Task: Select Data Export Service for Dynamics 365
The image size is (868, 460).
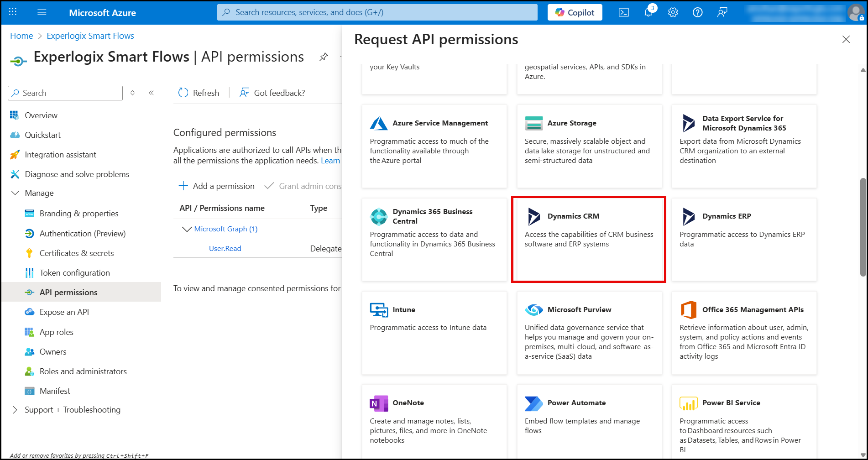Action: tap(744, 146)
